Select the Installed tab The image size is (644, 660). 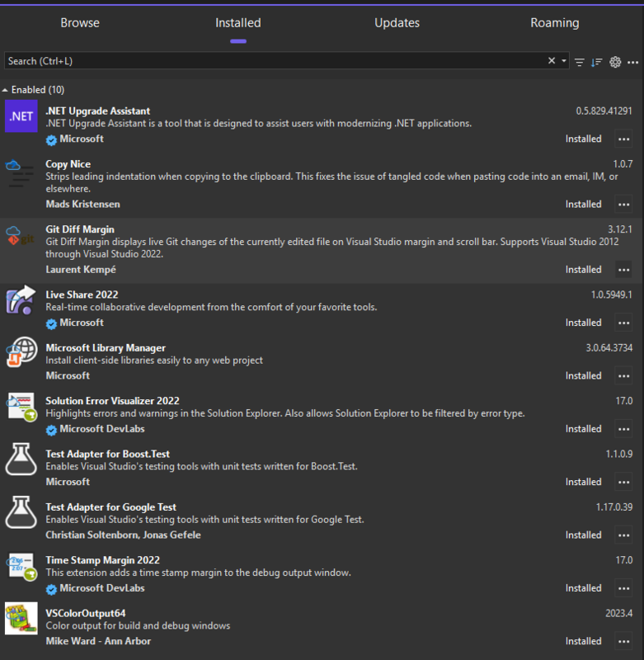(x=238, y=23)
